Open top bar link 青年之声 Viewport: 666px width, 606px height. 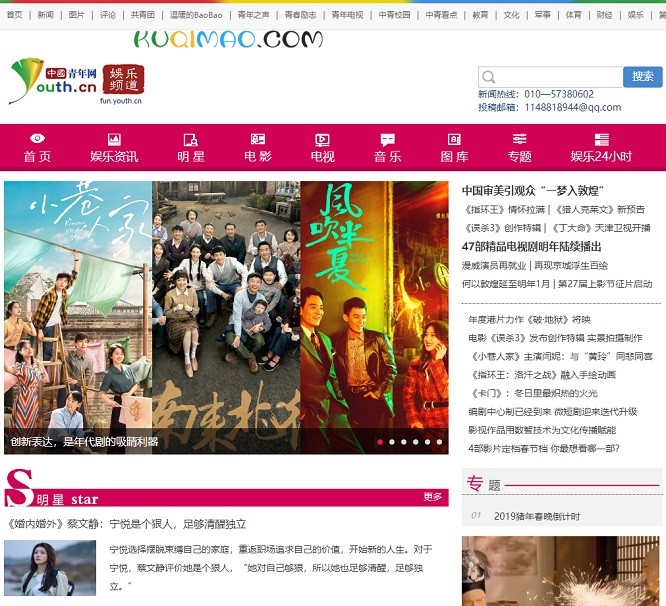tap(254, 15)
